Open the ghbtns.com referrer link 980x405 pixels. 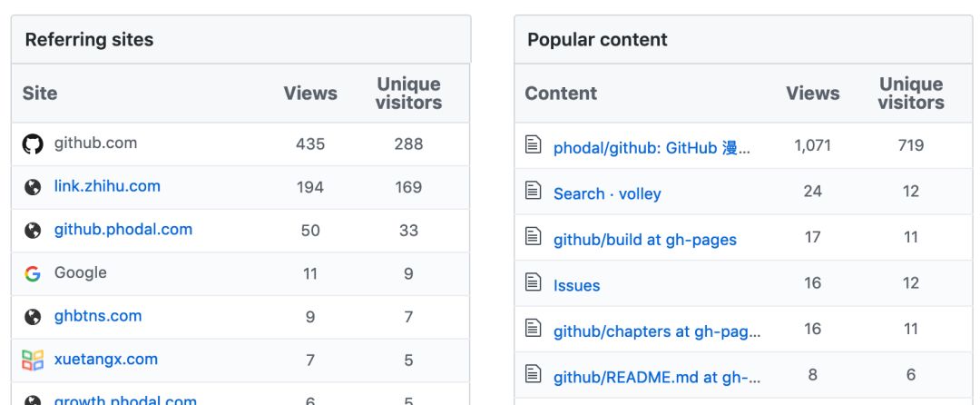(x=98, y=316)
